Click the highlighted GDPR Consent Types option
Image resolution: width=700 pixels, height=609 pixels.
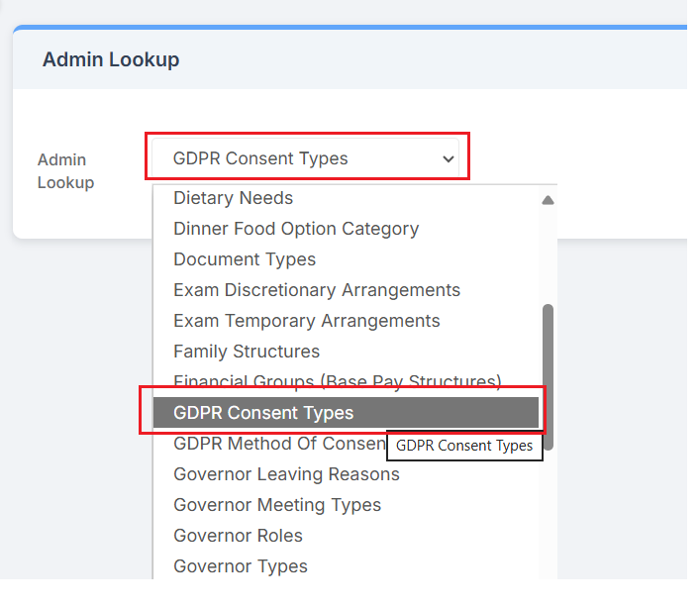[263, 413]
